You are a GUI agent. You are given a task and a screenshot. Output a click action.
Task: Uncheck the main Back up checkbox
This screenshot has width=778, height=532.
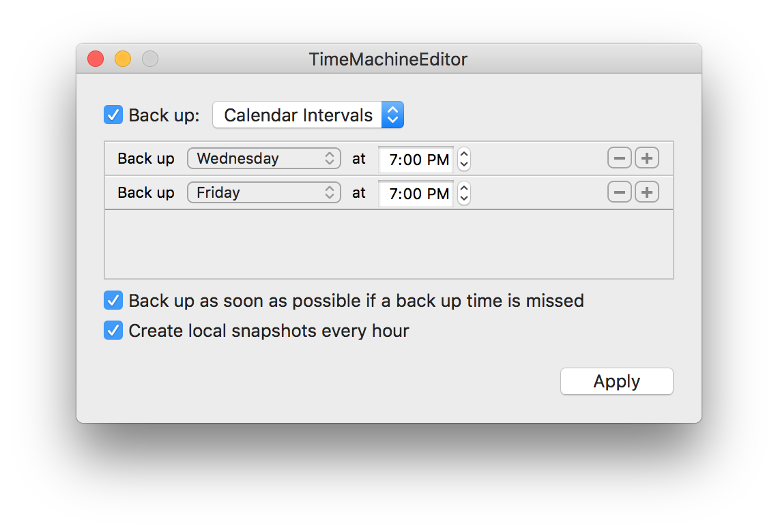[113, 115]
